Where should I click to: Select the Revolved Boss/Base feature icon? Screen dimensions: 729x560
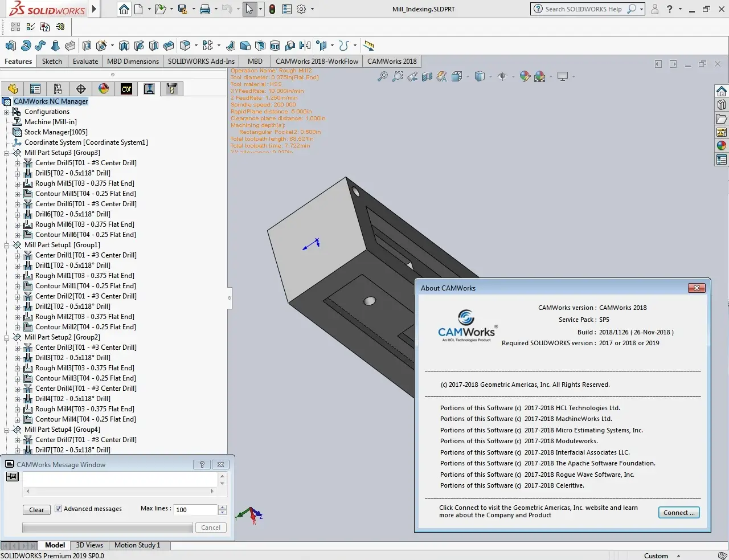point(26,46)
